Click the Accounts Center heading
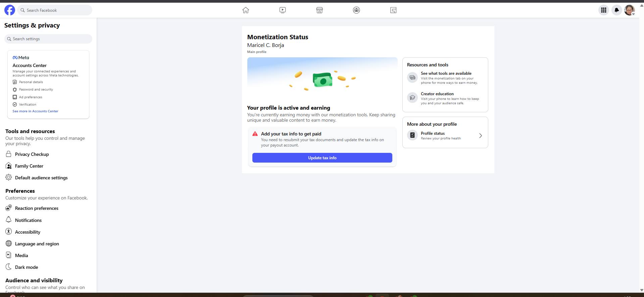The image size is (644, 297). 30,65
